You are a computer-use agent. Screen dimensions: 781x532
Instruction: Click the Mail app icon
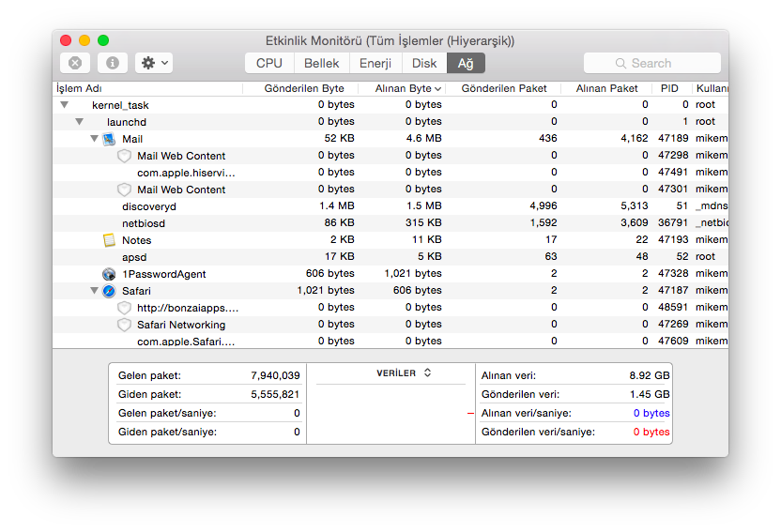pos(109,139)
